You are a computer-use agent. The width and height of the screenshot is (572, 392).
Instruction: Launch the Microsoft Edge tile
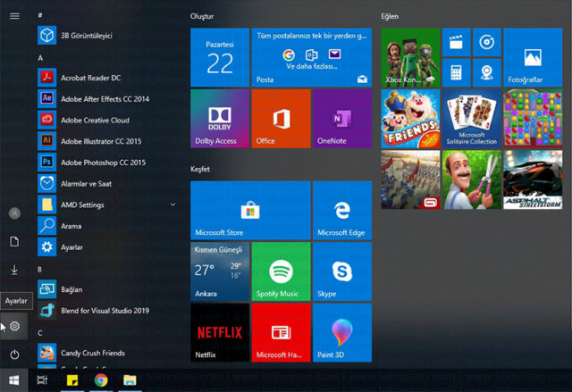click(x=342, y=210)
